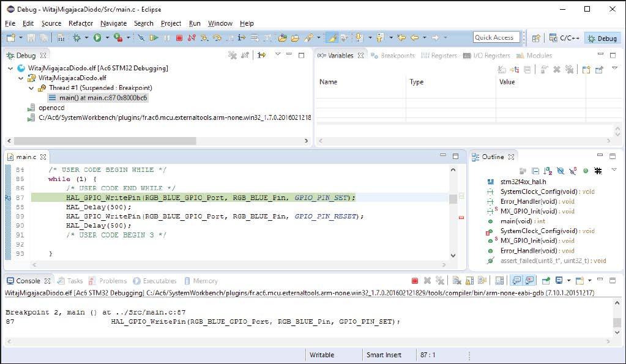Click the Debug bug icon in main toolbar
Viewport: 626px width, 364px height.
[76, 38]
